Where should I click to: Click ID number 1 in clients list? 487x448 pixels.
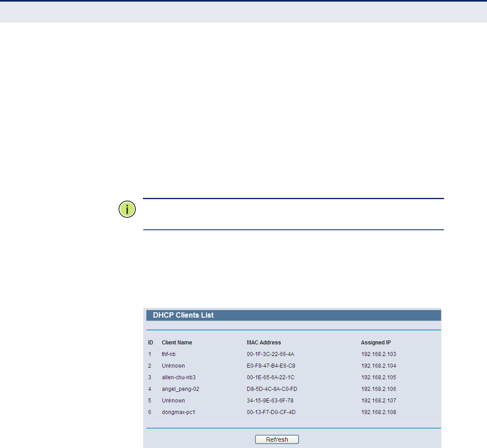150,354
